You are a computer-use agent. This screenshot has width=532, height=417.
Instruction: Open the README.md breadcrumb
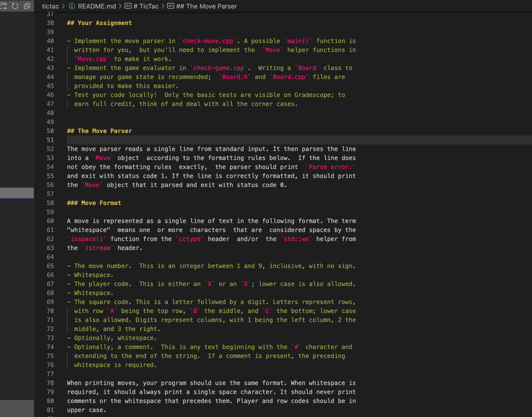97,6
